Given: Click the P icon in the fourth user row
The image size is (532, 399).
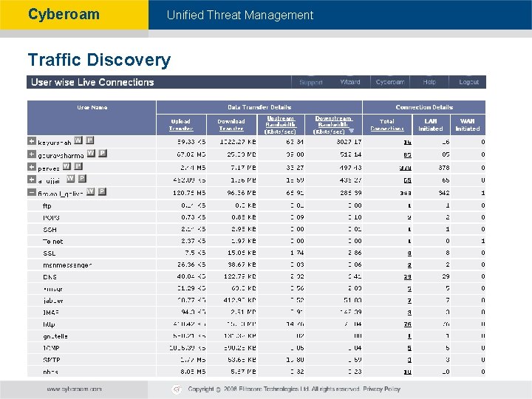Looking at the screenshot, I should (82, 179).
